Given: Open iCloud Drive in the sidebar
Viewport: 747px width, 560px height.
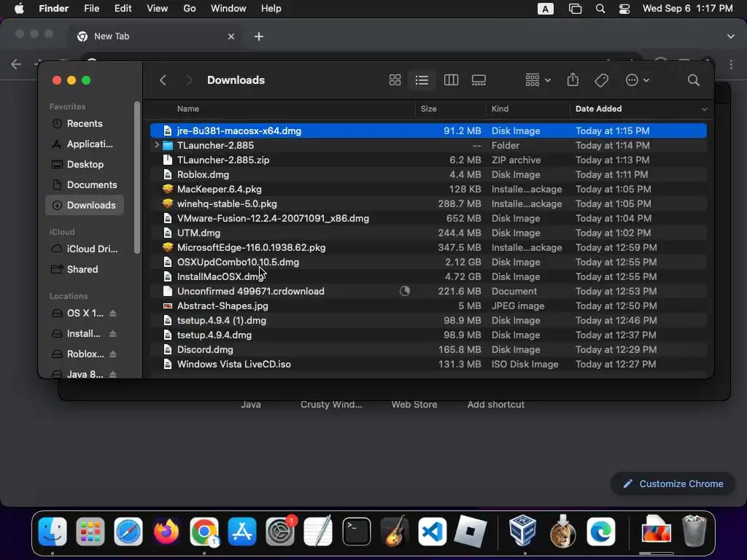Looking at the screenshot, I should [x=84, y=249].
